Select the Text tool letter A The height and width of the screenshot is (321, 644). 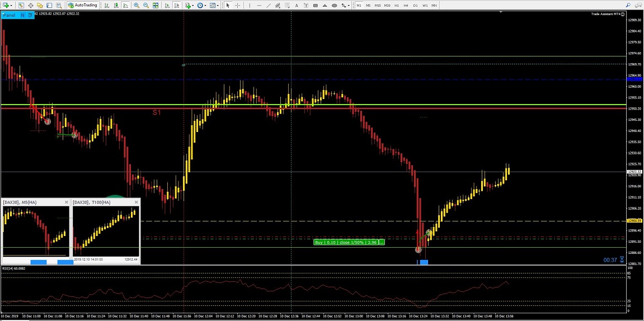point(297,6)
